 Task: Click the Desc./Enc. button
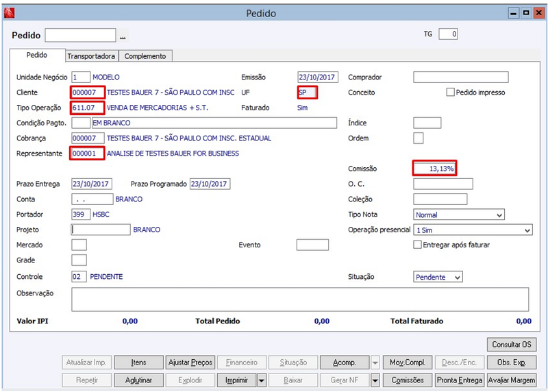pos(460,363)
